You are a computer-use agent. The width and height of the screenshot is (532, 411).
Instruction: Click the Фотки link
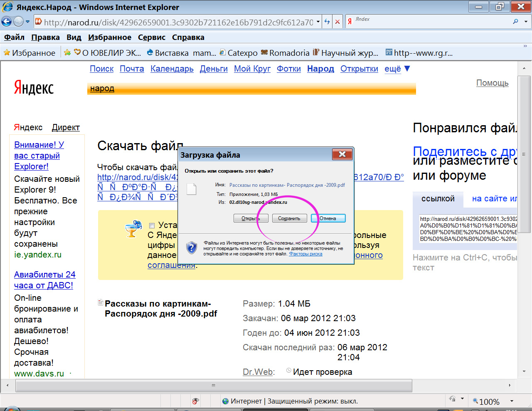(x=289, y=69)
